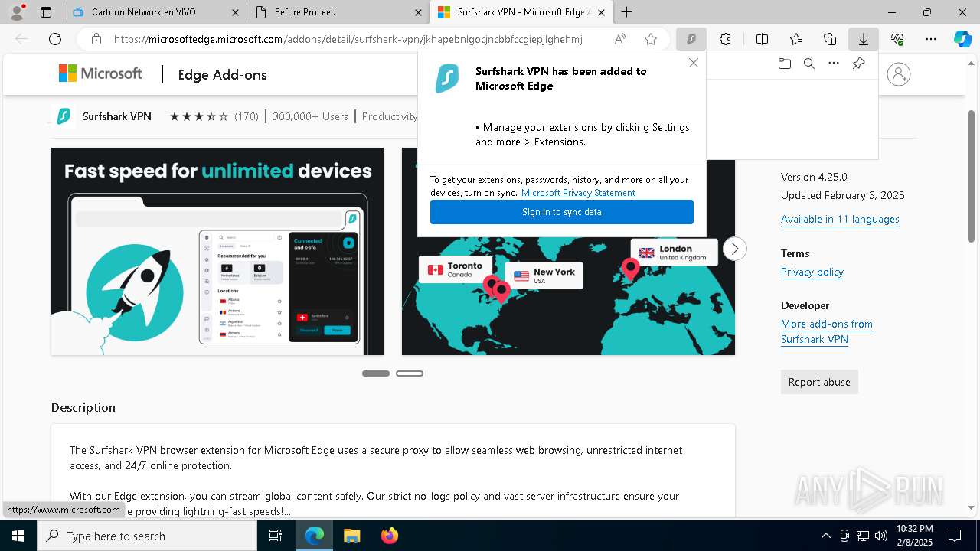The image size is (980, 551).
Task: Close the Surfshark VPN tab
Action: [601, 12]
